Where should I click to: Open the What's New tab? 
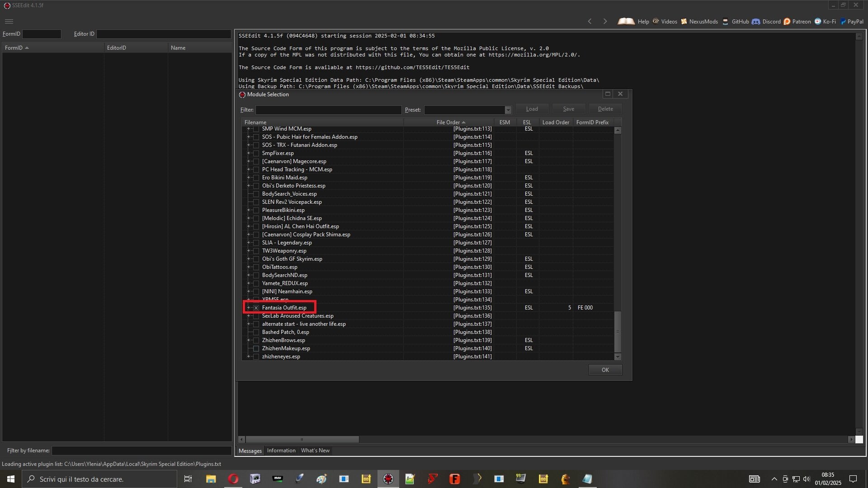tap(315, 450)
